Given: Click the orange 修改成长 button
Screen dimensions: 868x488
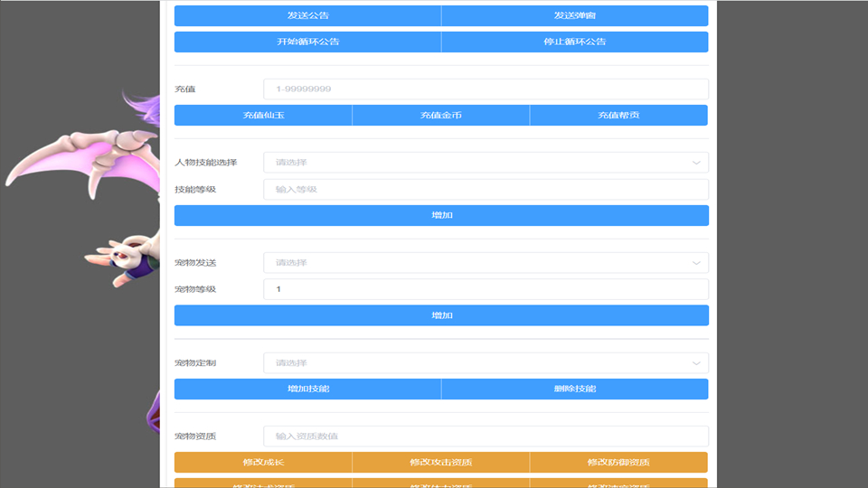Looking at the screenshot, I should pos(263,462).
